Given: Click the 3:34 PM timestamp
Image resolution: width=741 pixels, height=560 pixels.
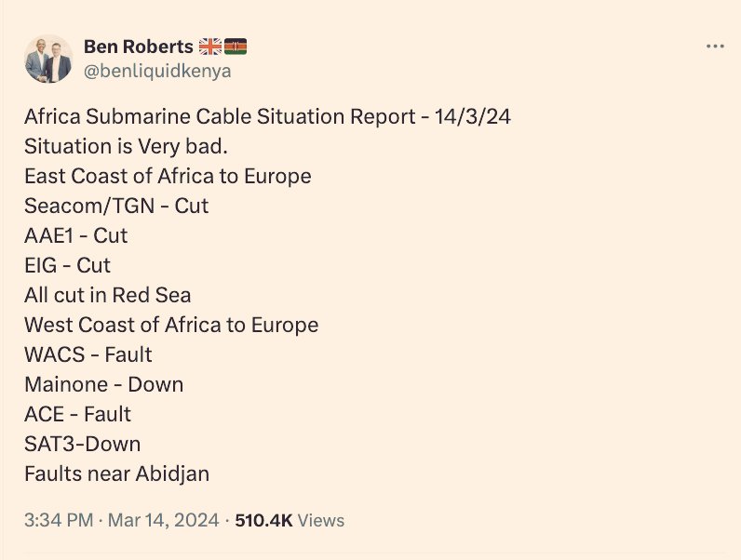Looking at the screenshot, I should pyautogui.click(x=59, y=520).
